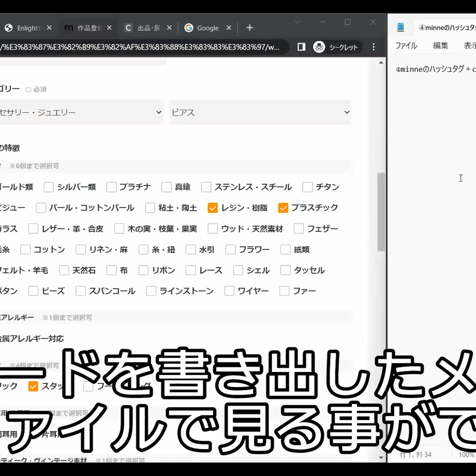
Task: Check the 真鍮 checkbox
Action: (167, 187)
